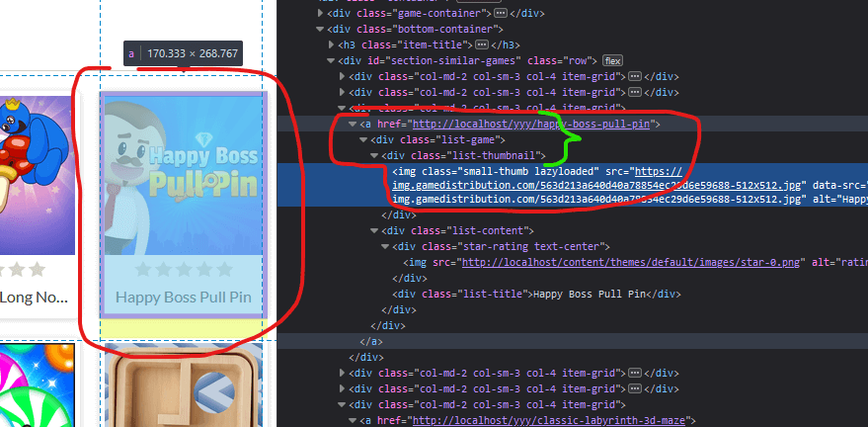
Task: Open the classic-labyrinth-3d-maze href link
Action: [549, 421]
